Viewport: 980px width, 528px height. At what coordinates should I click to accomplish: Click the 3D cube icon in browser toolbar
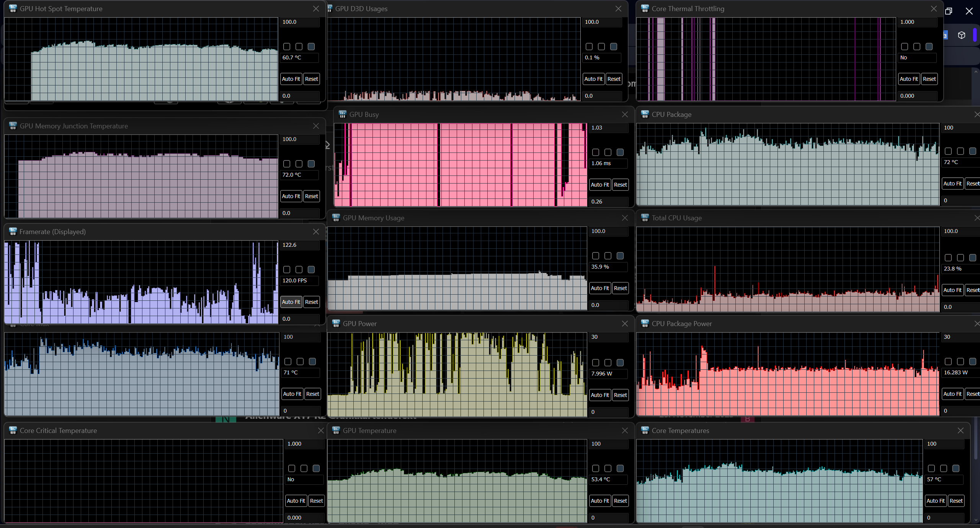pyautogui.click(x=961, y=35)
